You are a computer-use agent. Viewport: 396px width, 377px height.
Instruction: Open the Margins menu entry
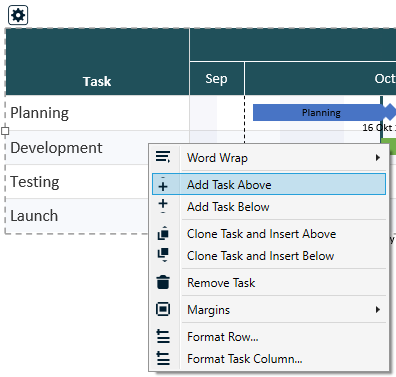[x=269, y=310]
